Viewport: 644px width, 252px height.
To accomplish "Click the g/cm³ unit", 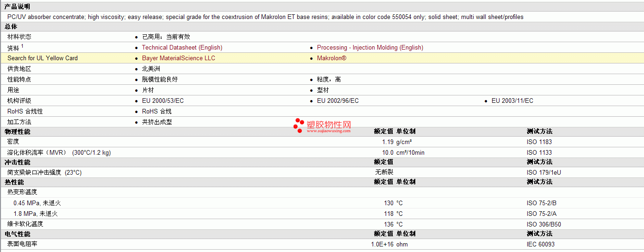I will point(404,142).
